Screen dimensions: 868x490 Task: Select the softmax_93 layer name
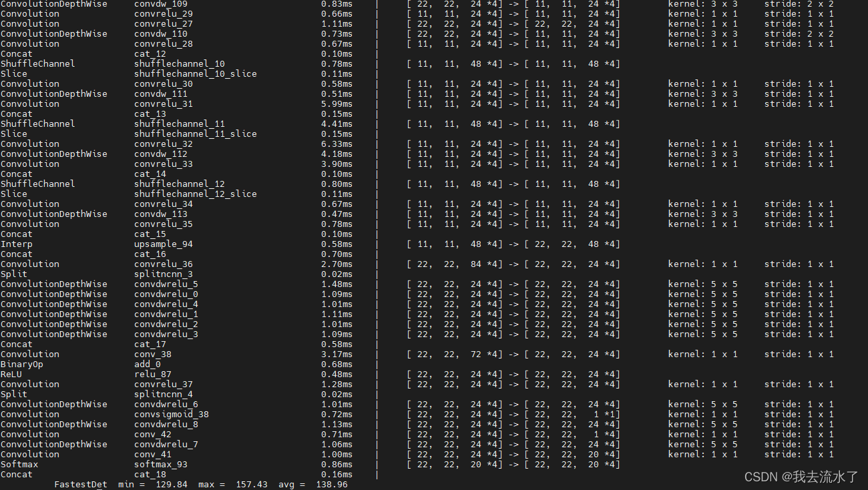(161, 465)
